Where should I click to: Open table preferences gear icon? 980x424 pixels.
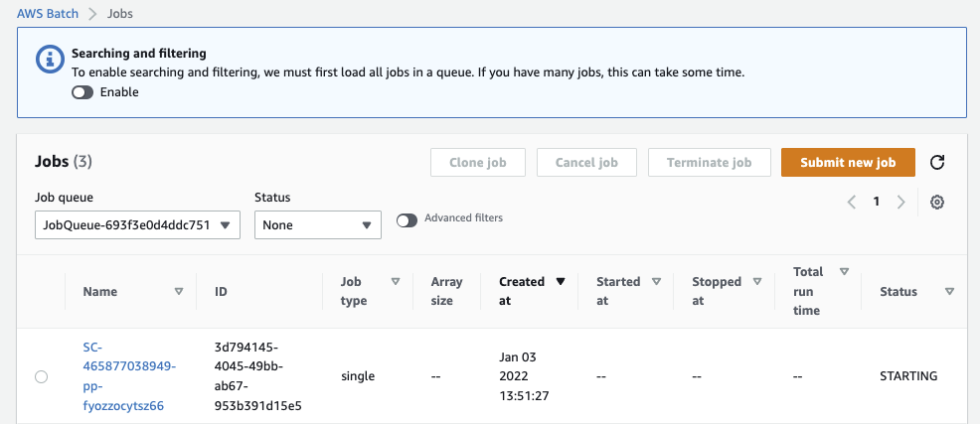(936, 202)
